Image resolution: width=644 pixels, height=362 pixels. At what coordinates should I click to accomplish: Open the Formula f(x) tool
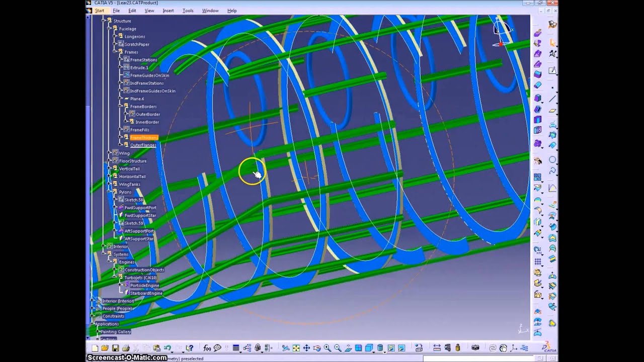pos(207,348)
